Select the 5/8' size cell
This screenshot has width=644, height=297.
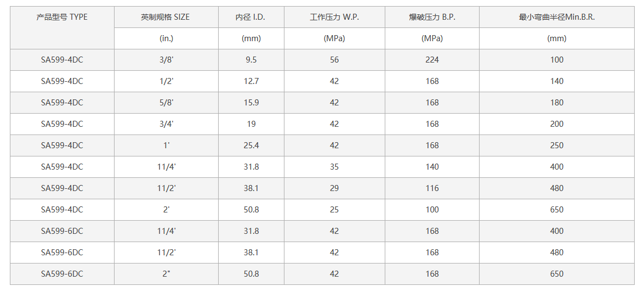coord(166,103)
